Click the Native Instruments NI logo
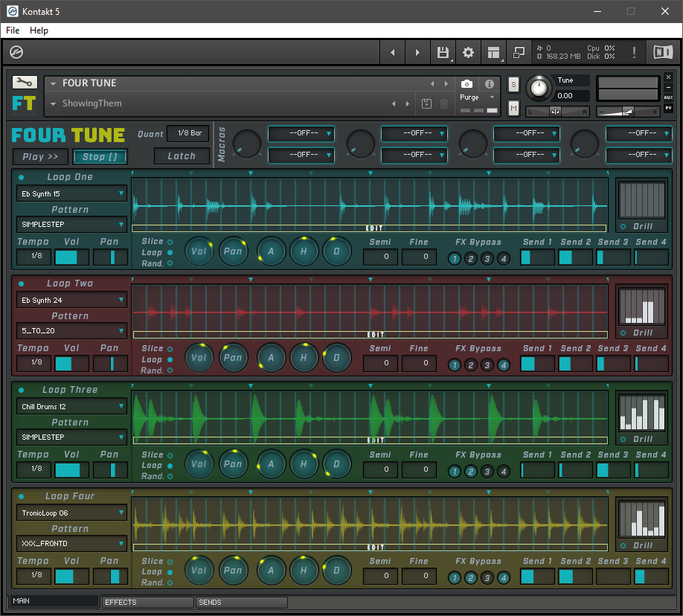 coord(662,52)
